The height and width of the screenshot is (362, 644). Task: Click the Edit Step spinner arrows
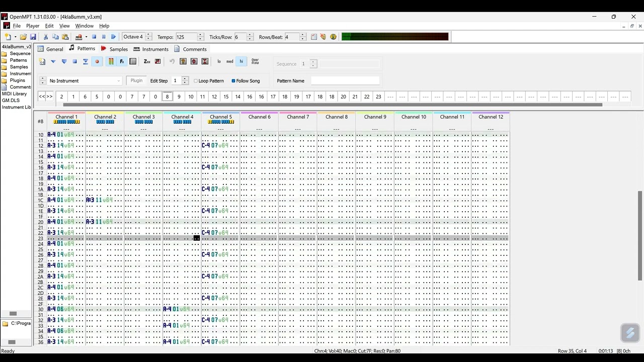(185, 81)
